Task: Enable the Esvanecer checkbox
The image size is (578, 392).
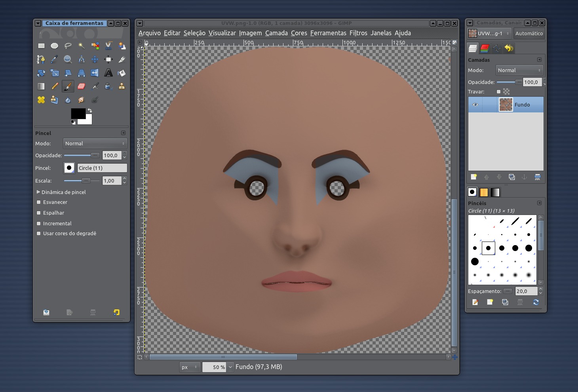Action: tap(39, 202)
